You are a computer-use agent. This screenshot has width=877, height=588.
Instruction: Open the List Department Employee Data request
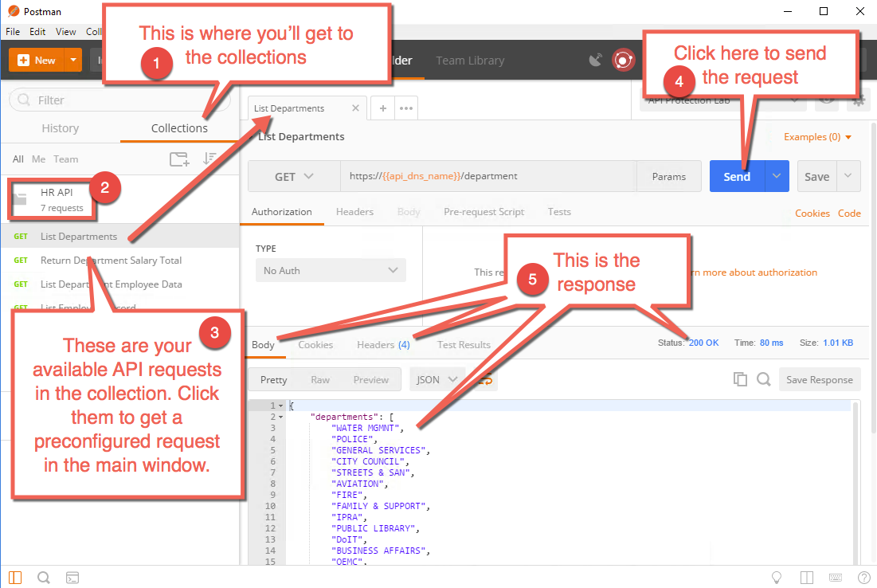[x=111, y=284]
